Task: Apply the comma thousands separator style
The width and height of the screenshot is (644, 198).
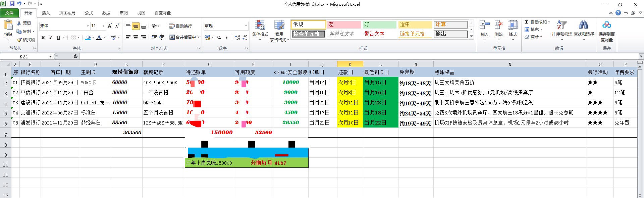Action: pyautogui.click(x=227, y=38)
